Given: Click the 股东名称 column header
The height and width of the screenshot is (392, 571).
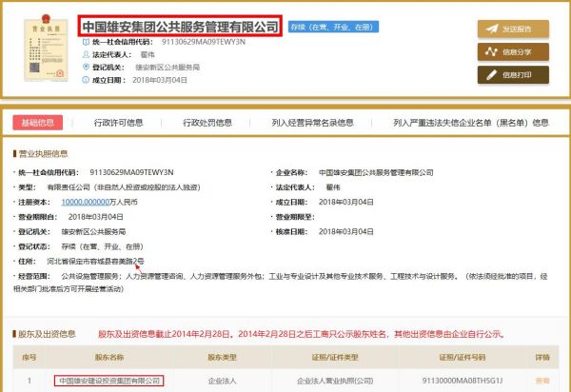Looking at the screenshot, I should [x=109, y=358].
